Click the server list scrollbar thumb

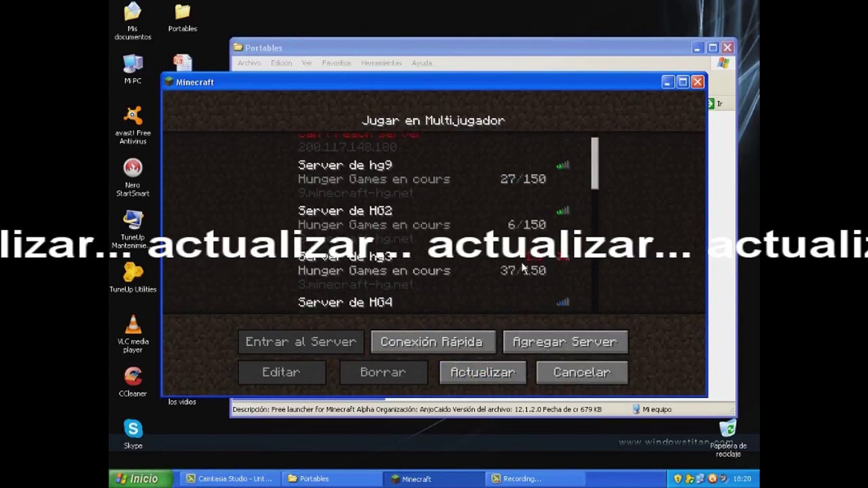coord(594,163)
